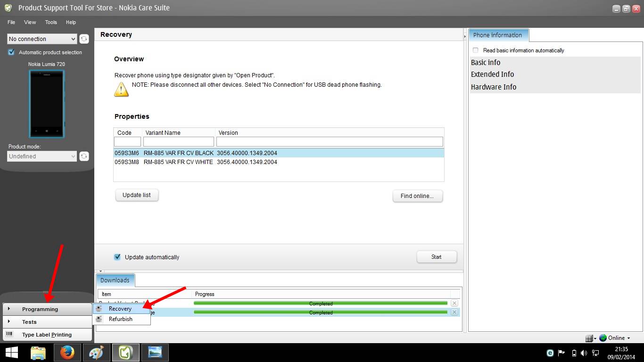Viewport: 644px width, 362px height.
Task: Open the Tools menu
Action: click(x=51, y=22)
